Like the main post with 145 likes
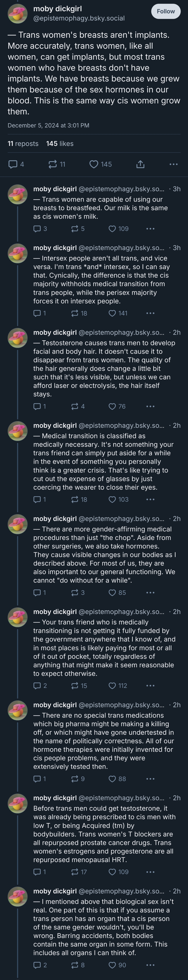Image resolution: width=188 pixels, height=980 pixels. 94,164
